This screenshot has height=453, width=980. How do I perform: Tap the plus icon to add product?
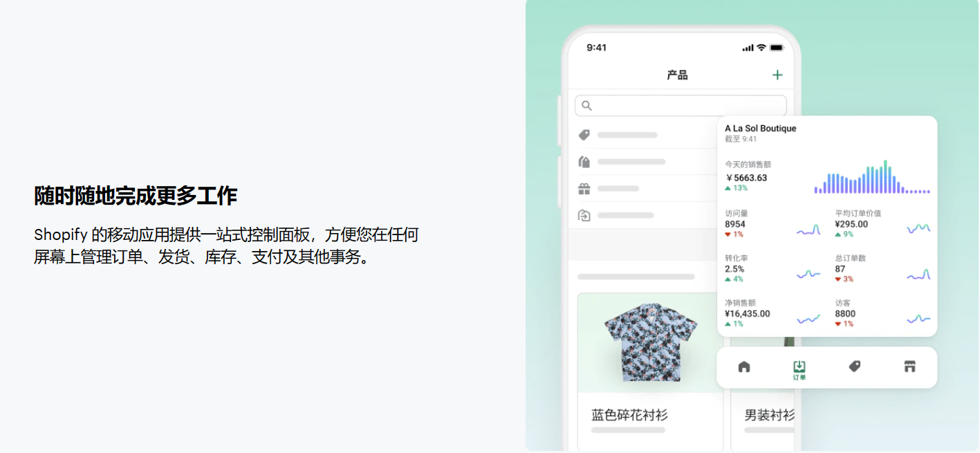point(777,75)
